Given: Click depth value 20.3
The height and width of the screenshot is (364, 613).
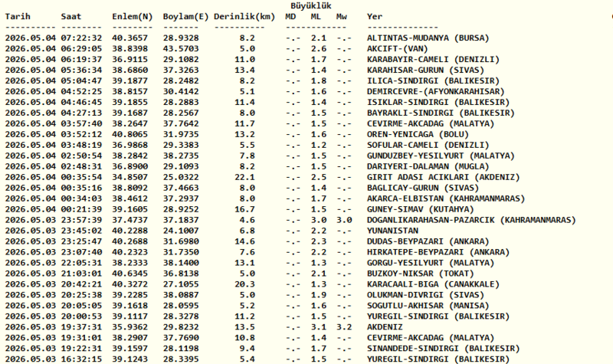Looking at the screenshot, I should [x=244, y=284].
